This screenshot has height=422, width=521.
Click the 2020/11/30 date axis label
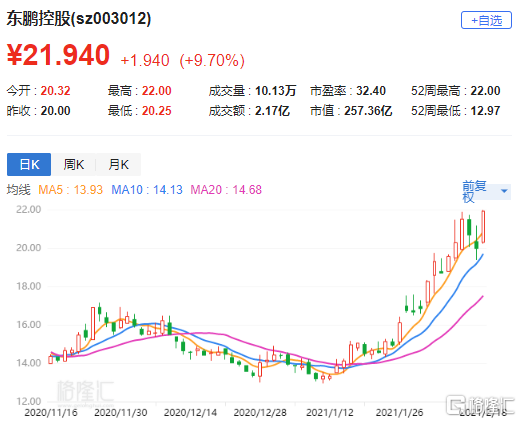coord(121,413)
